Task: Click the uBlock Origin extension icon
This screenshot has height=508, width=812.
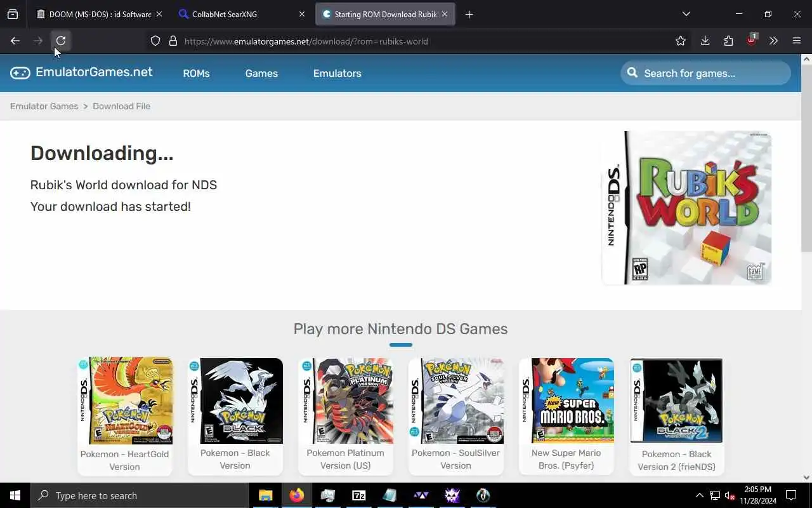Action: coord(751,40)
